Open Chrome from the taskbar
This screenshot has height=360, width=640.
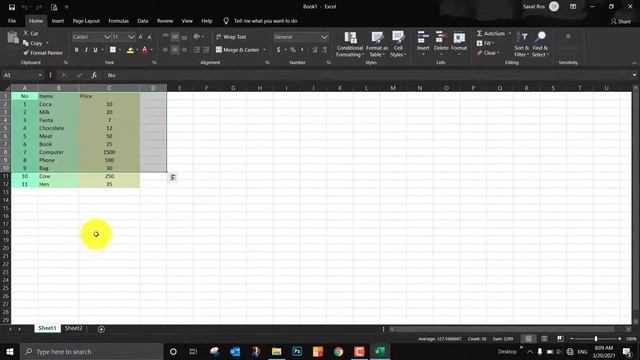tap(338, 351)
